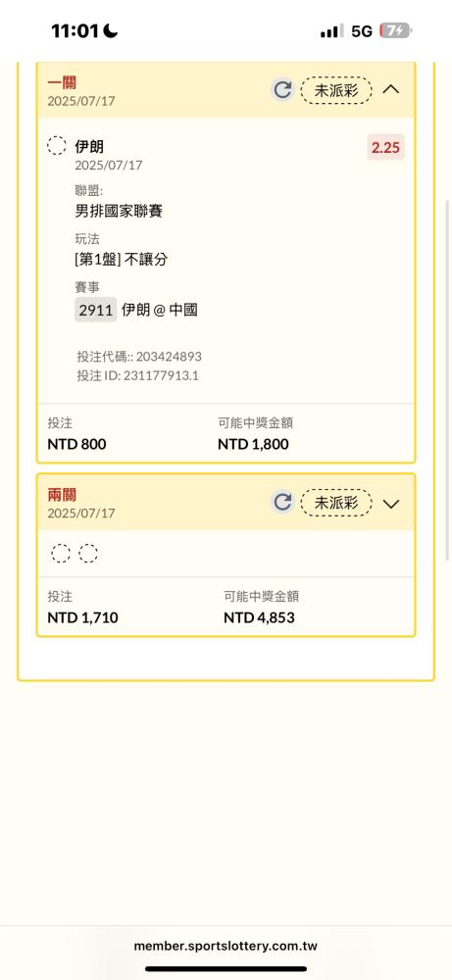
Task: Open the 一關 header title
Action: [62, 82]
